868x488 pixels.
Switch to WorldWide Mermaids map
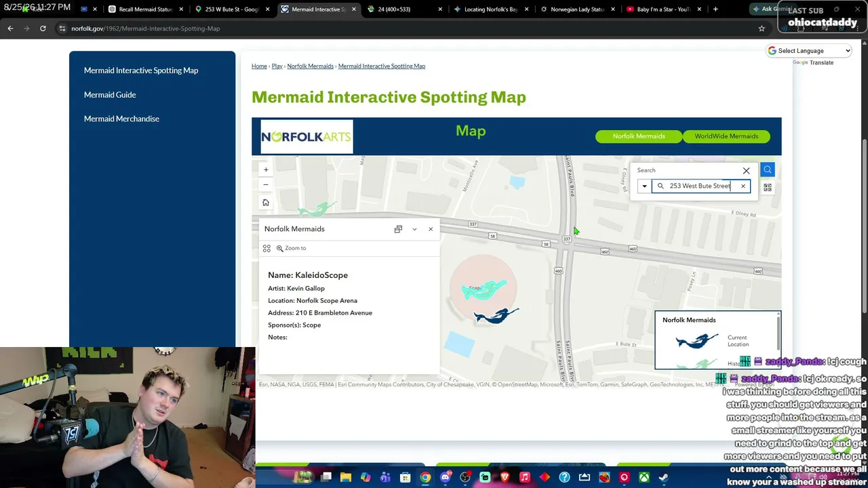[x=726, y=136]
